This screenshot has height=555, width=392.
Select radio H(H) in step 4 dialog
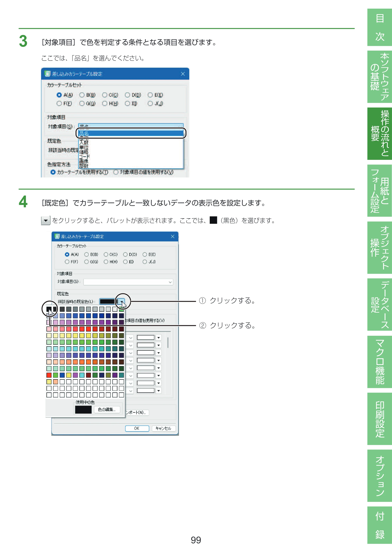[106, 262]
